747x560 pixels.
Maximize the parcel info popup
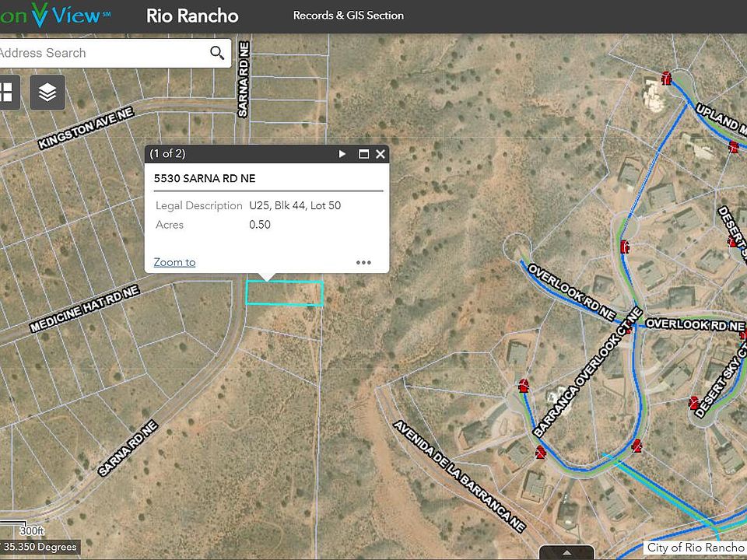(x=363, y=154)
